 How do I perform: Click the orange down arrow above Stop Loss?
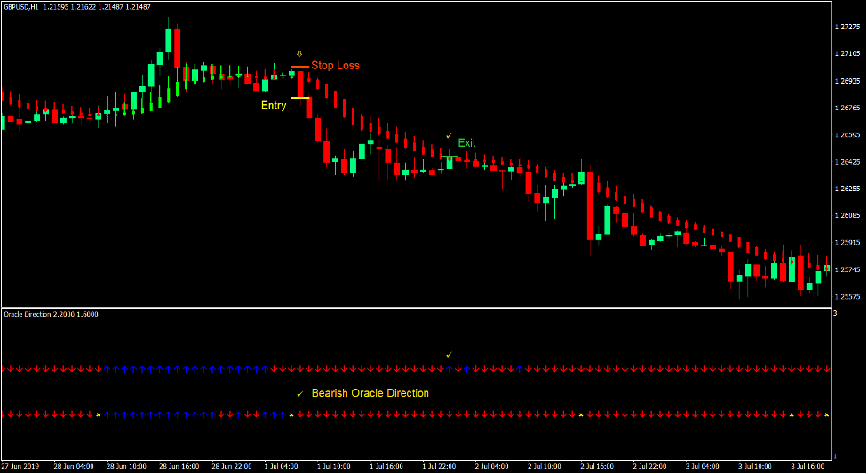click(x=299, y=53)
